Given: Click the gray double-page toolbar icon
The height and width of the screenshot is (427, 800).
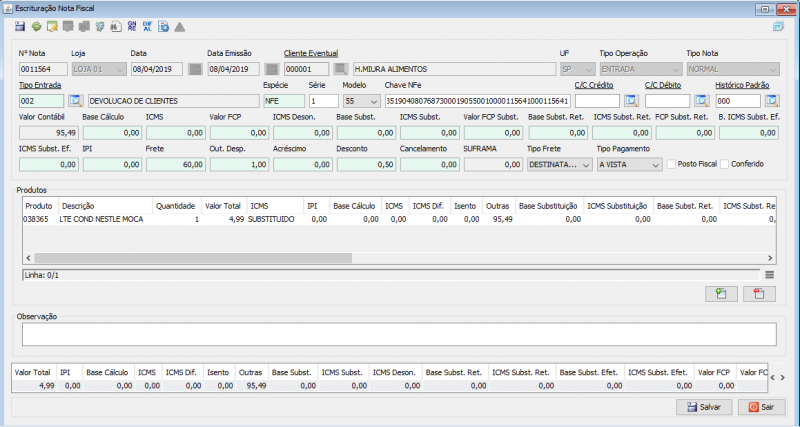Looking at the screenshot, I should pyautogui.click(x=84, y=27).
